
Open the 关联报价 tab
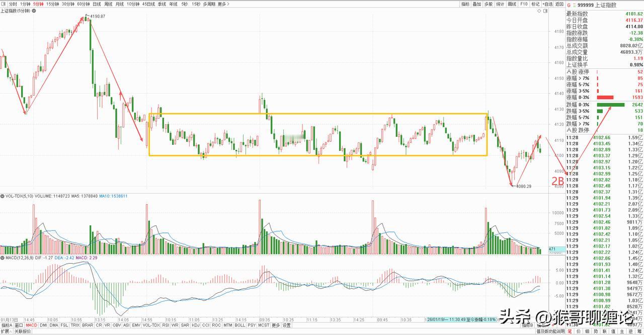[23, 331]
